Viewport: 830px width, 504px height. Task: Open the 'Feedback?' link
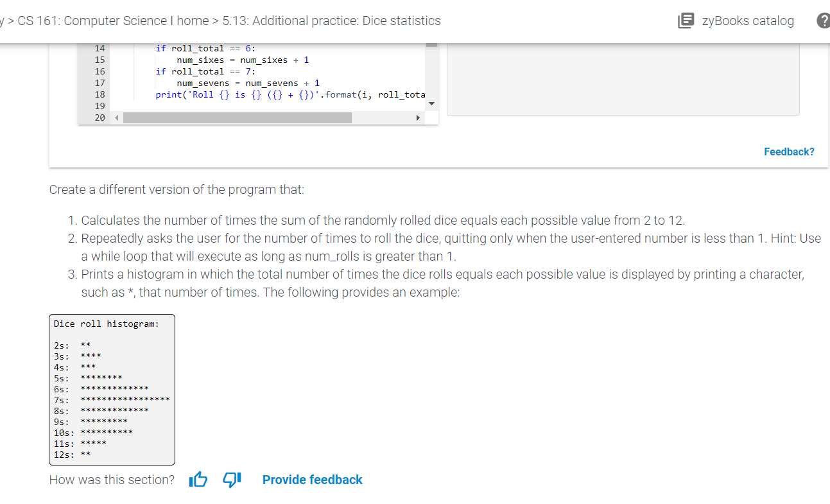pyautogui.click(x=789, y=151)
